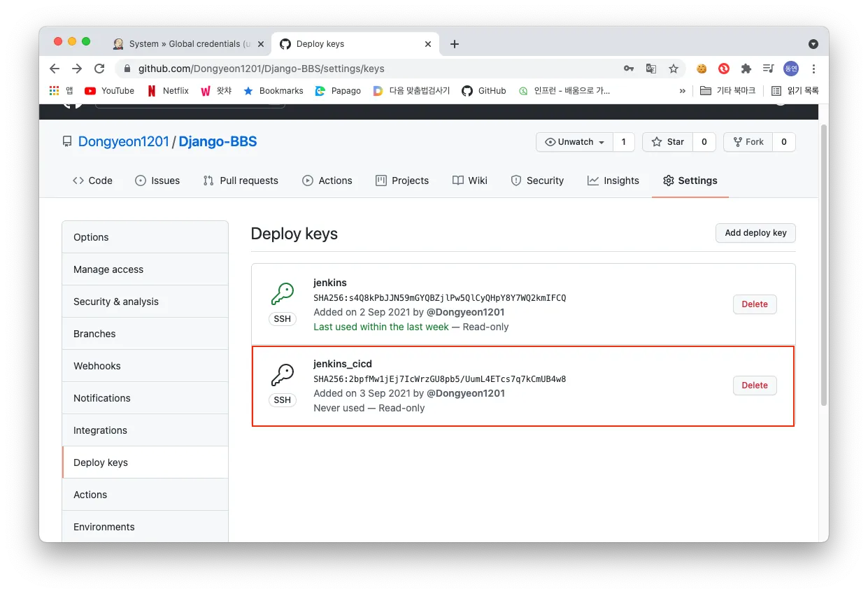Open Notifications in the settings sidebar
The height and width of the screenshot is (594, 868).
145,398
